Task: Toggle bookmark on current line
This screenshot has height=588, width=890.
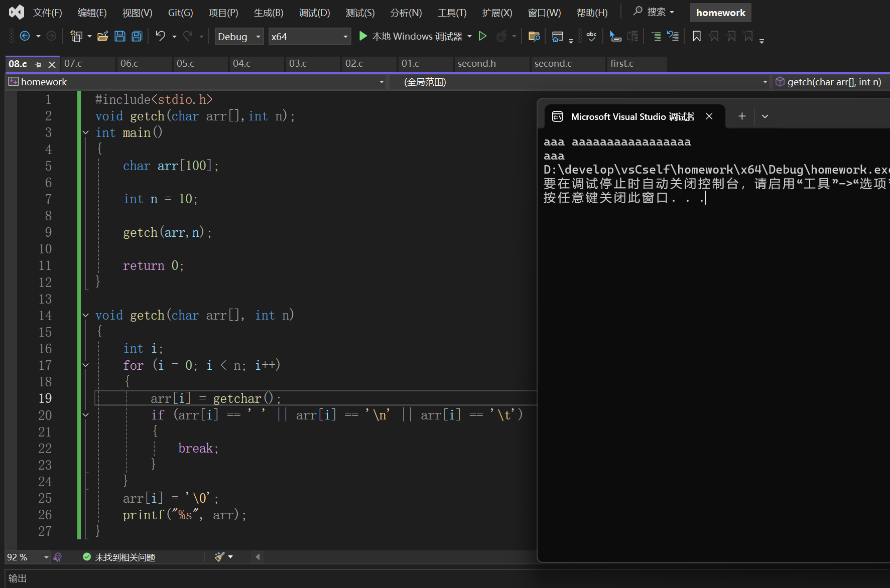Action: click(x=696, y=36)
